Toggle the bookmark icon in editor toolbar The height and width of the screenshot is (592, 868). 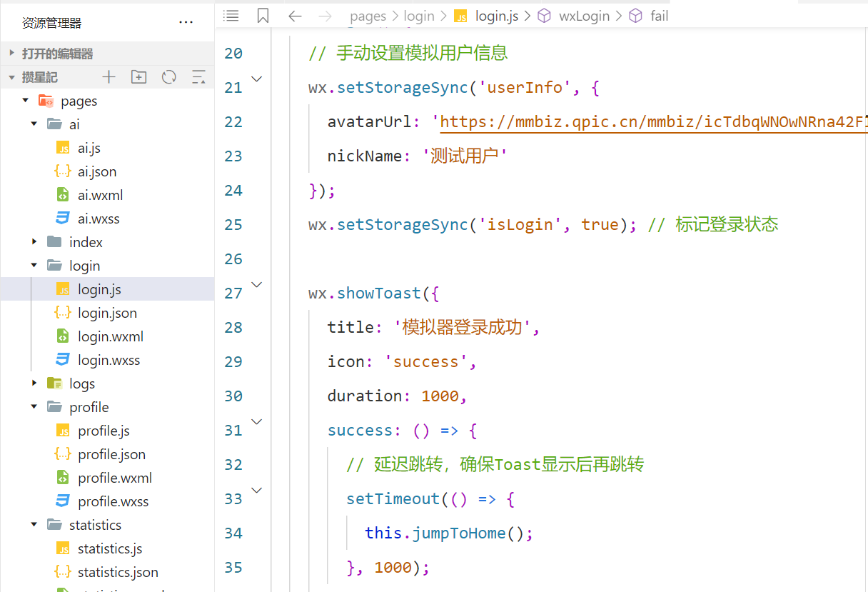tap(263, 15)
